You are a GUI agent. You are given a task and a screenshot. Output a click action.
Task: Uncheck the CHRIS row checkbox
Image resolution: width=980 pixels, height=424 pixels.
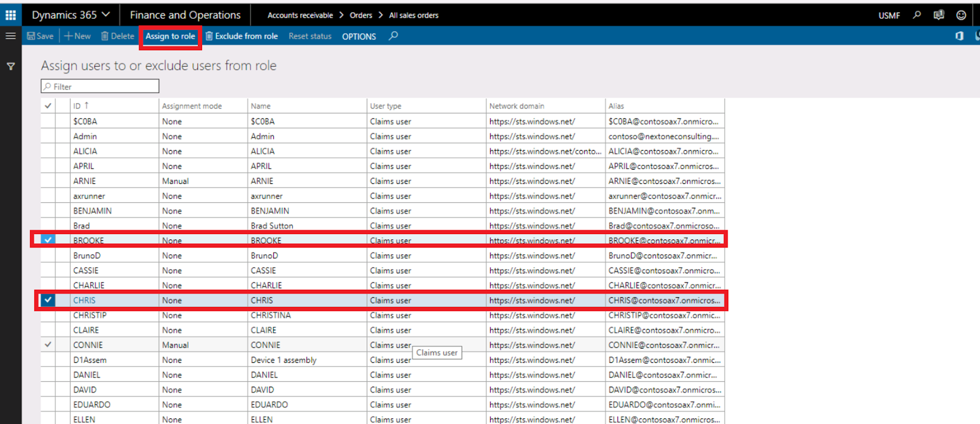coord(48,300)
